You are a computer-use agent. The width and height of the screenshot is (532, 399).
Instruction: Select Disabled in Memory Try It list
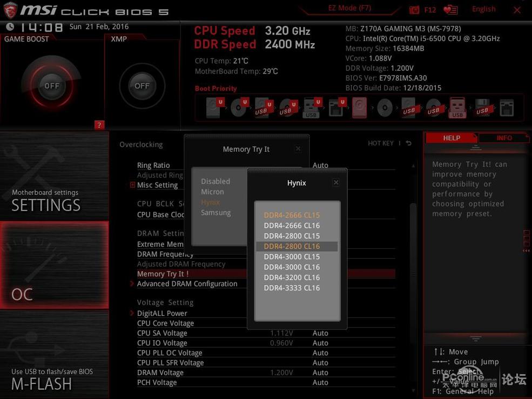(x=216, y=181)
